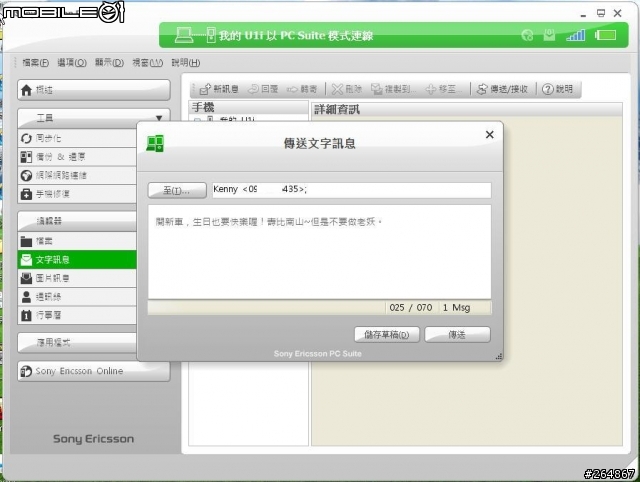
Task: Open the 概述 home overview button
Action: coord(93,90)
